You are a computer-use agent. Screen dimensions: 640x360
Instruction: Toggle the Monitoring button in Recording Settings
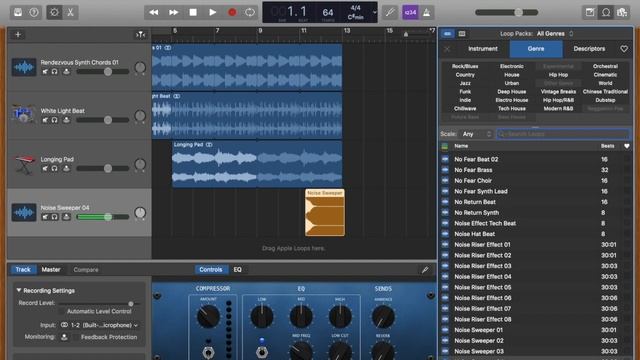pyautogui.click(x=64, y=337)
